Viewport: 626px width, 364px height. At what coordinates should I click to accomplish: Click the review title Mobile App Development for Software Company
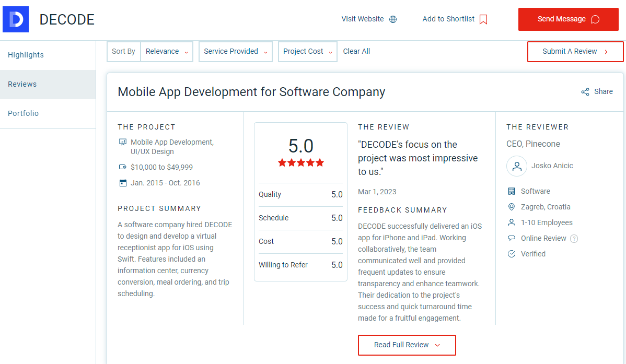[x=251, y=92]
